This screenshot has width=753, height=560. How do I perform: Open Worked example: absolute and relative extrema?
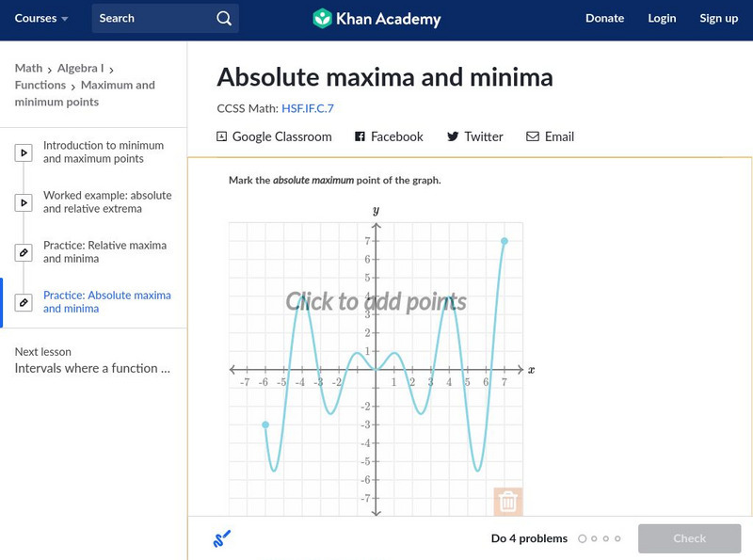click(106, 202)
